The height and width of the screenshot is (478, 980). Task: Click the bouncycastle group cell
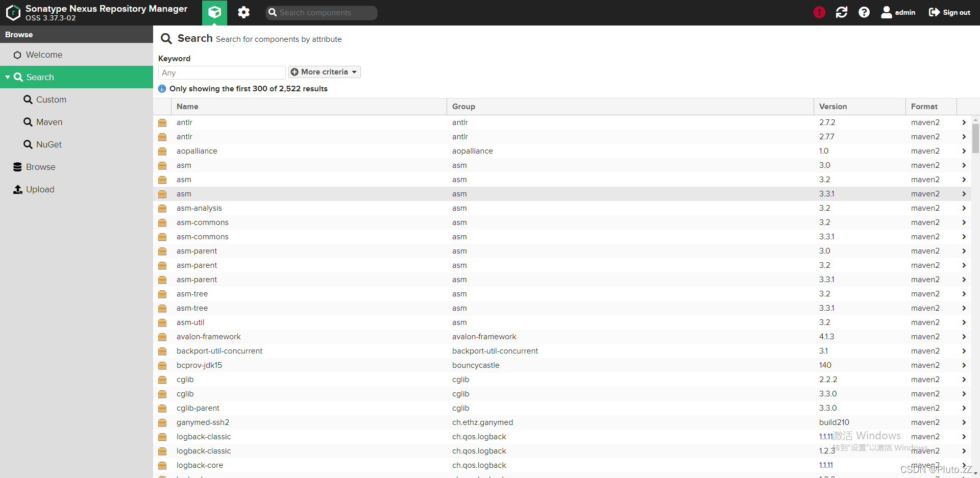click(476, 365)
